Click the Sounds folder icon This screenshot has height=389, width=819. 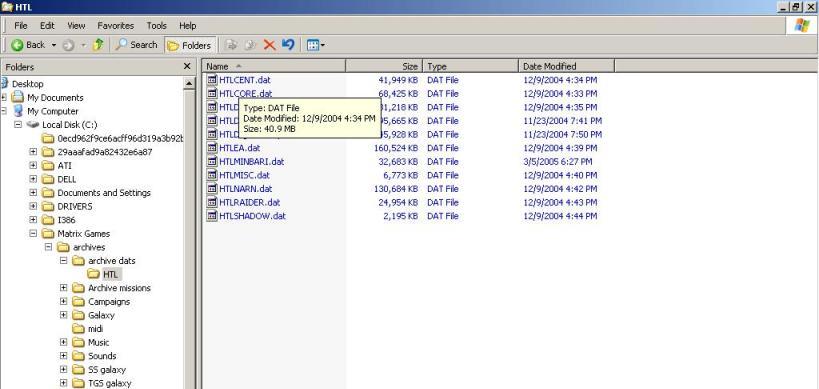tap(78, 356)
